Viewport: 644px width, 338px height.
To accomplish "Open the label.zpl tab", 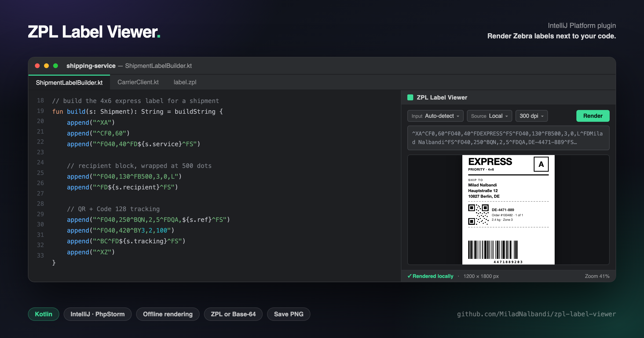I will 185,82.
